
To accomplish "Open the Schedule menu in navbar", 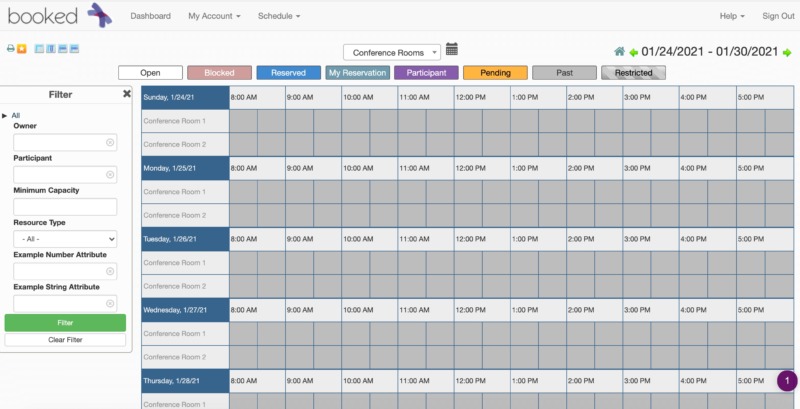I will 279,16.
